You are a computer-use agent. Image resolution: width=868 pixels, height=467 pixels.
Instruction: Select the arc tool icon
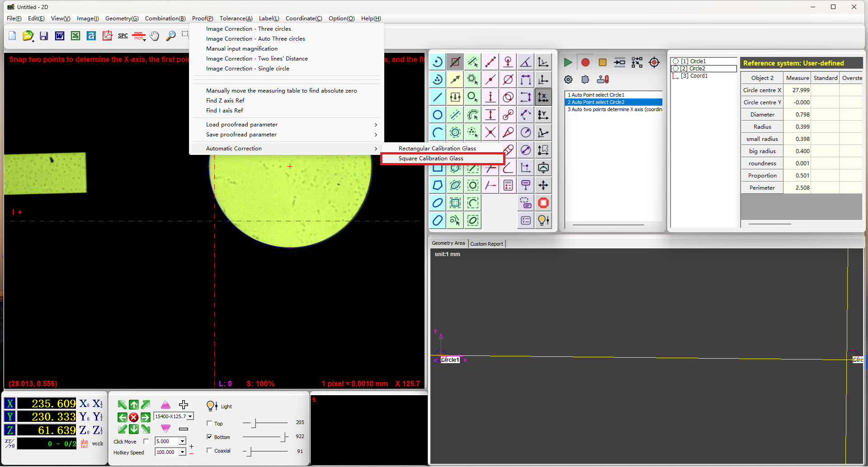coord(438,132)
